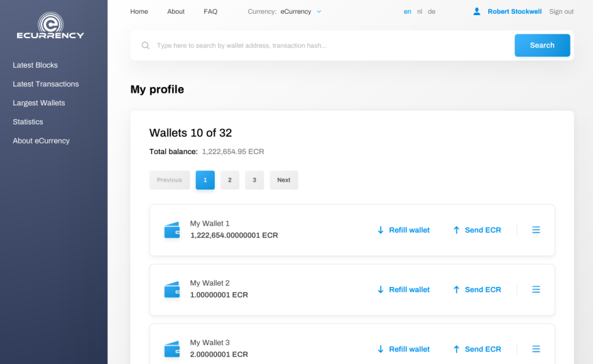Viewport: 593px width, 364px height.
Task: Open the About top navigation link
Action: click(176, 12)
